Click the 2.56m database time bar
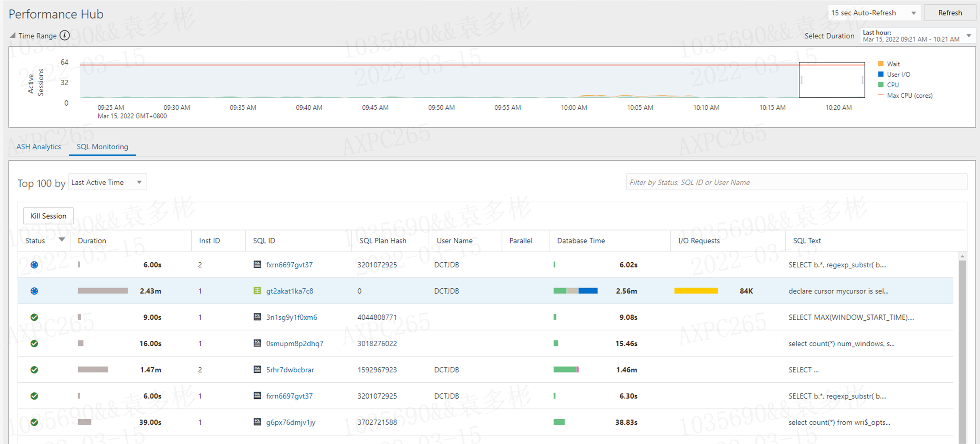The height and width of the screenshot is (444, 980). (x=575, y=291)
